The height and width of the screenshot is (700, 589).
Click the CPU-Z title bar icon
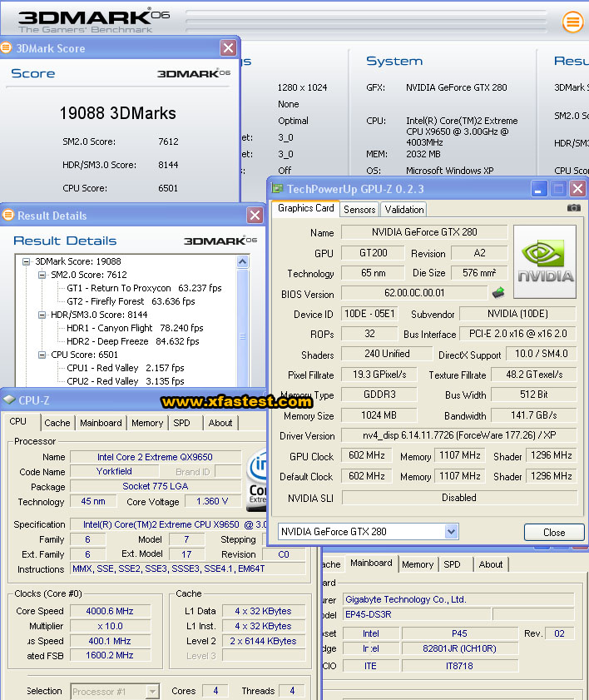(x=9, y=400)
